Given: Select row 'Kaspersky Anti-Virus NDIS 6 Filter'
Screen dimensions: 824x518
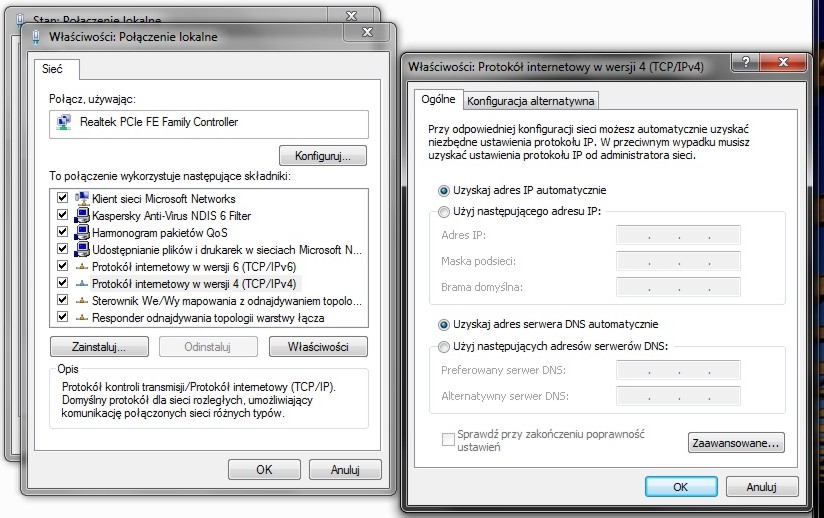Looking at the screenshot, I should (209, 215).
